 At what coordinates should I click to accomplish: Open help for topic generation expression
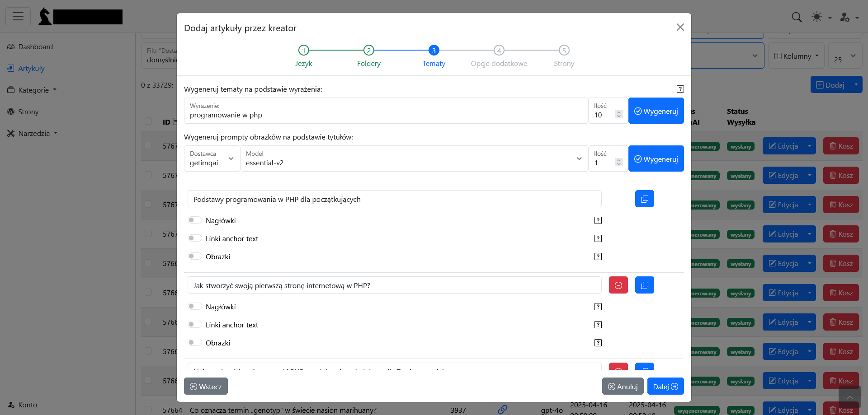click(680, 89)
